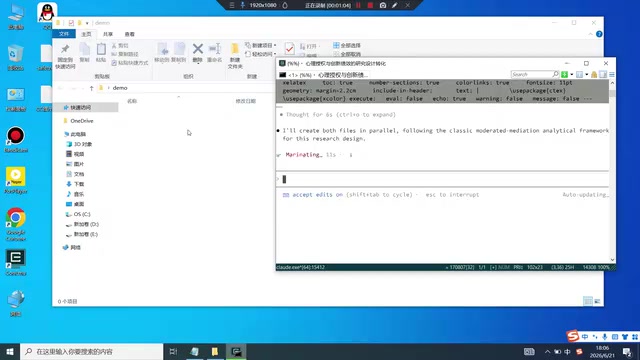
Task: Switch to the Share tab in Explorer
Action: click(108, 34)
